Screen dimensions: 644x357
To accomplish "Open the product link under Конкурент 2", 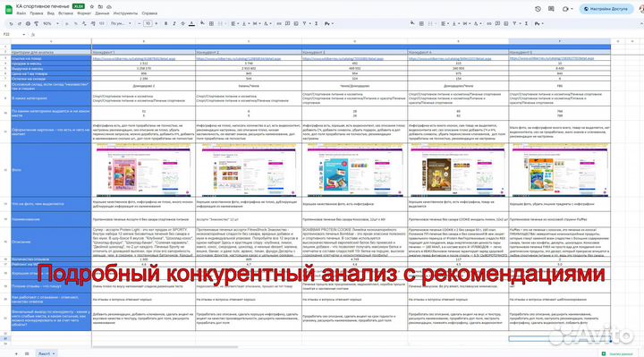I will click(x=239, y=59).
